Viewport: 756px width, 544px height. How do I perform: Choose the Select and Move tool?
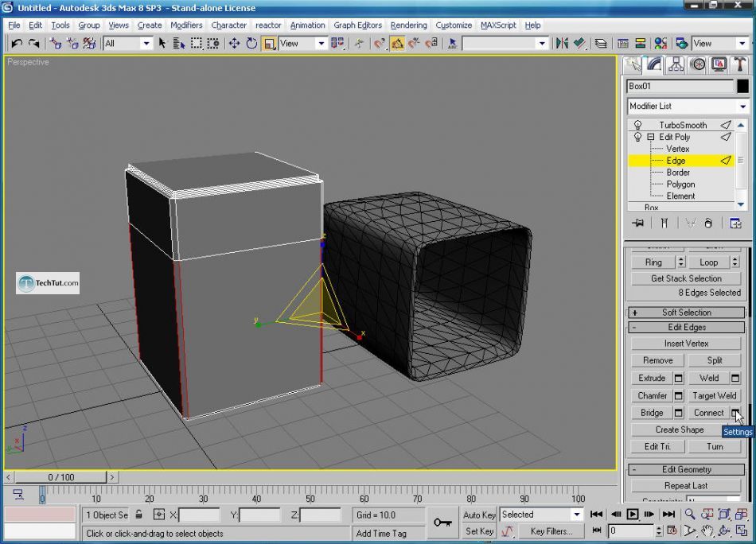[x=234, y=44]
